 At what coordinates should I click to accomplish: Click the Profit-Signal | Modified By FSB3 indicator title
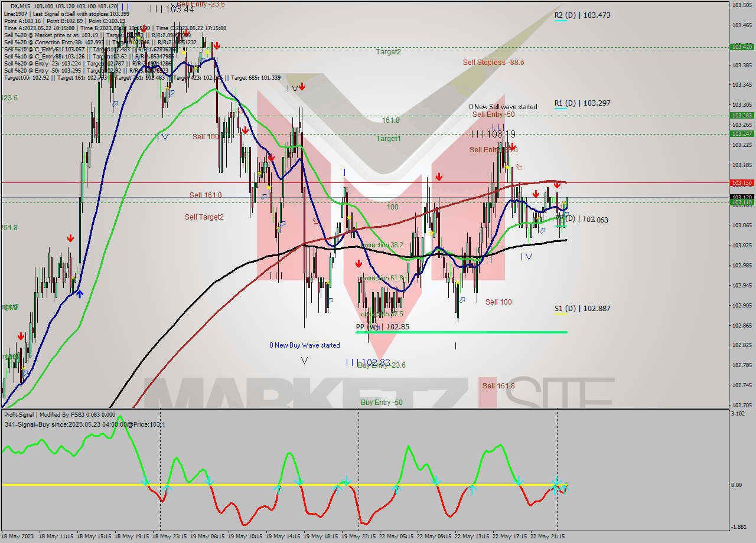click(x=59, y=415)
